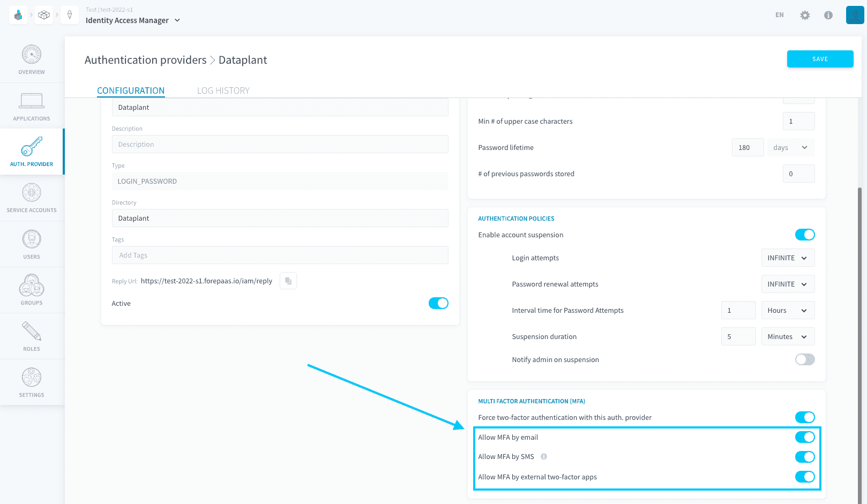The width and height of the screenshot is (867, 504).
Task: Toggle Force two-factor authentication switch
Action: point(805,417)
